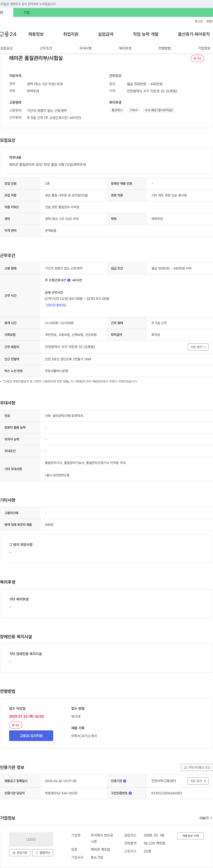Click the 건축· 설비공학/건축·토목학과 major value
The image size is (213, 868).
click(64, 416)
